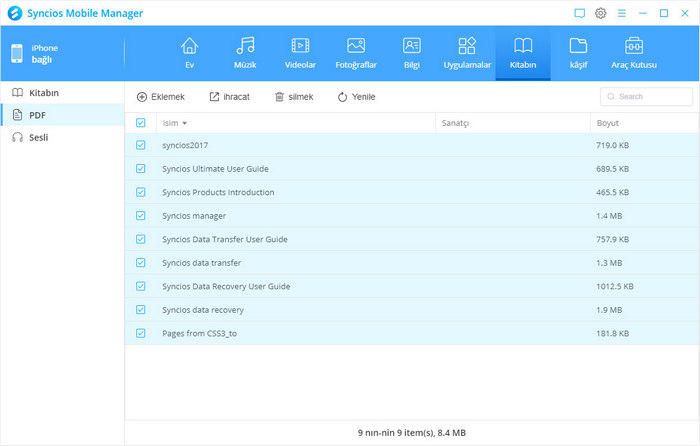Click the 181.8 KB size value

pos(612,333)
